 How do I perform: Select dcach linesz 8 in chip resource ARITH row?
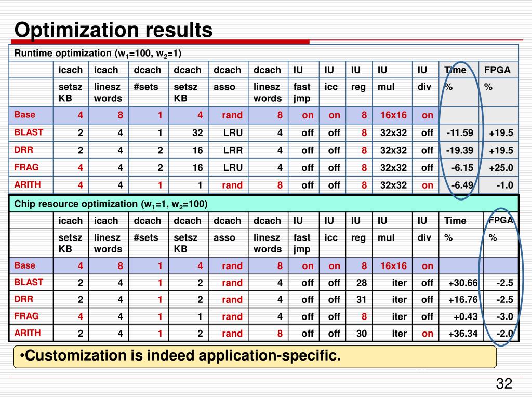tap(280, 334)
